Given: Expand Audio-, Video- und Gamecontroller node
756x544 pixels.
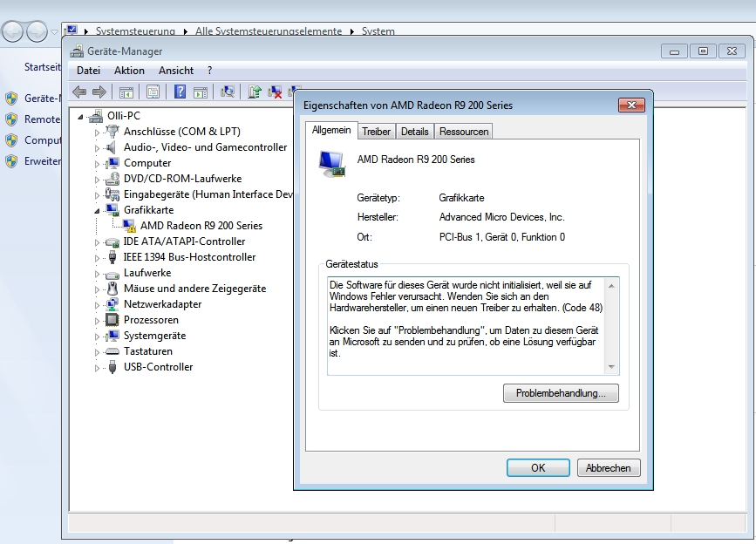Looking at the screenshot, I should [x=97, y=148].
